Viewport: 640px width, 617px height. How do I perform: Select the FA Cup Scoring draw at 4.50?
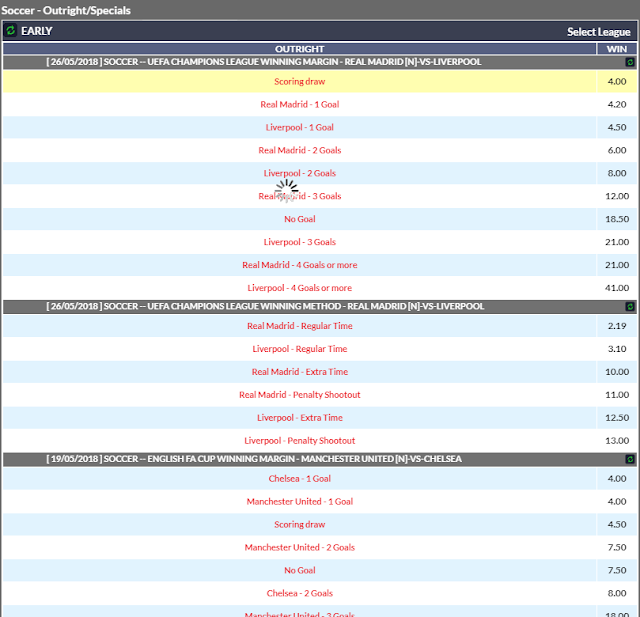tap(300, 524)
